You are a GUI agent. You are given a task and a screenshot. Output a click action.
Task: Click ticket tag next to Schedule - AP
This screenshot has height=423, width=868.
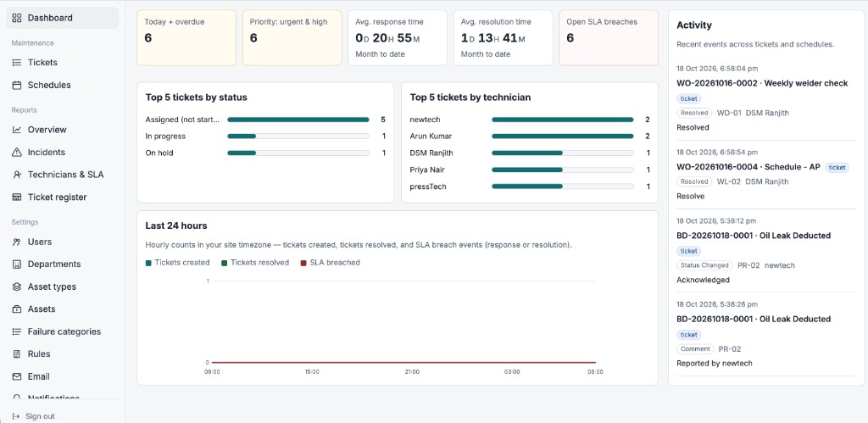[x=837, y=167]
